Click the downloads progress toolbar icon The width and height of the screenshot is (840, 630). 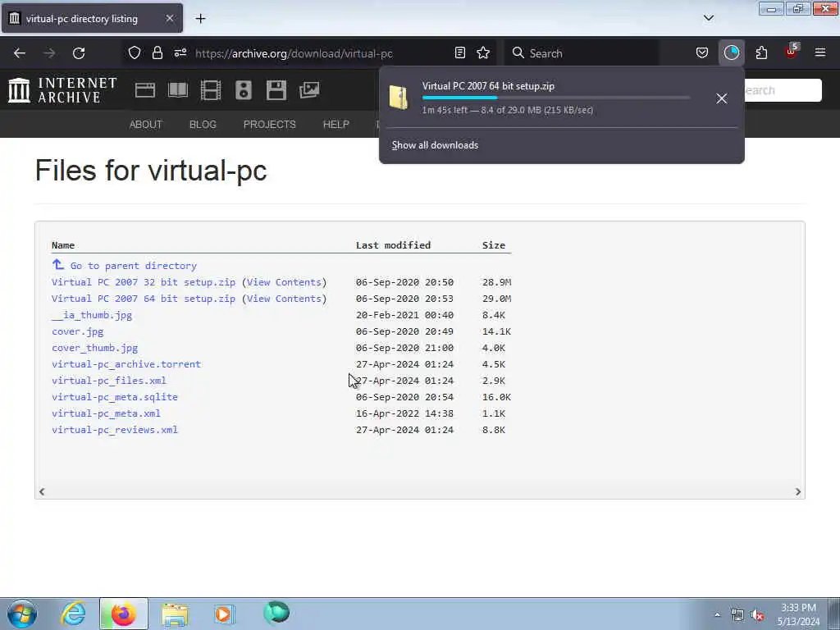coord(731,52)
